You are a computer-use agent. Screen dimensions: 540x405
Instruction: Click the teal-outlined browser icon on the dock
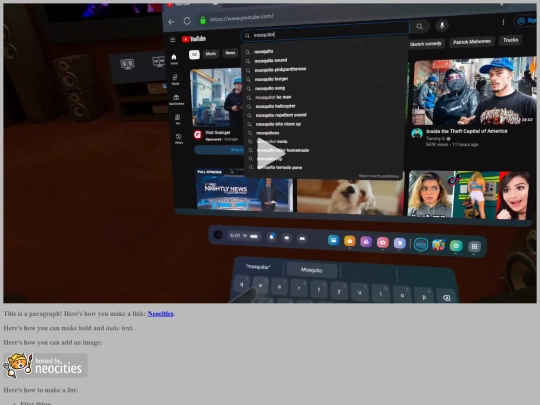(x=420, y=245)
